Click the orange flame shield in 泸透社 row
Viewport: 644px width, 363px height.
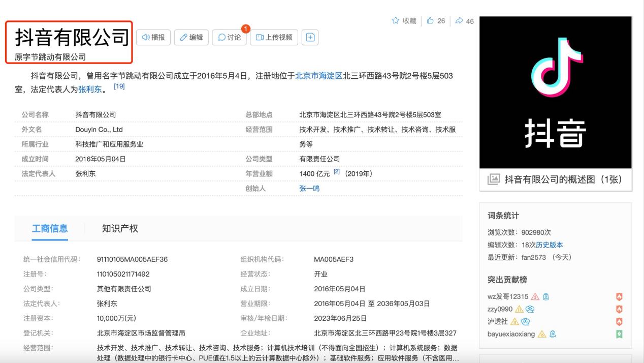tap(619, 322)
